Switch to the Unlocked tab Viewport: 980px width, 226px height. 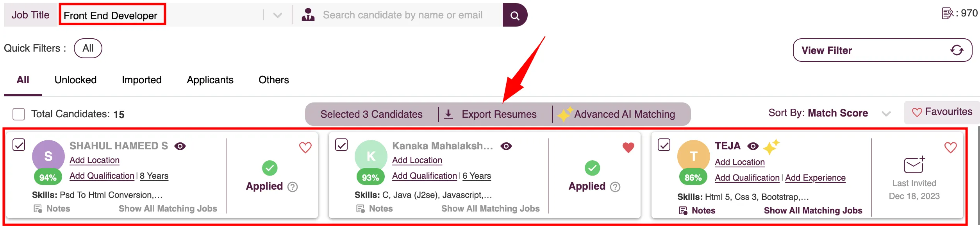(75, 80)
